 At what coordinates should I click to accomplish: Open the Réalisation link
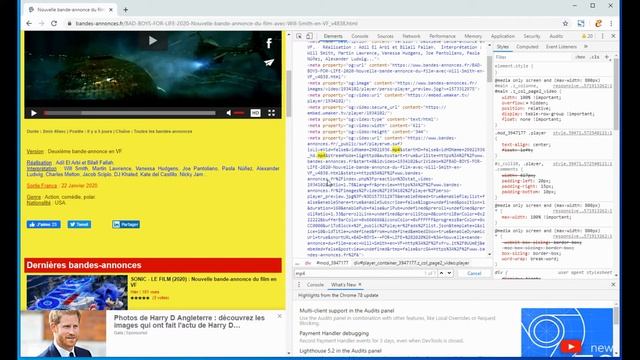click(x=39, y=162)
